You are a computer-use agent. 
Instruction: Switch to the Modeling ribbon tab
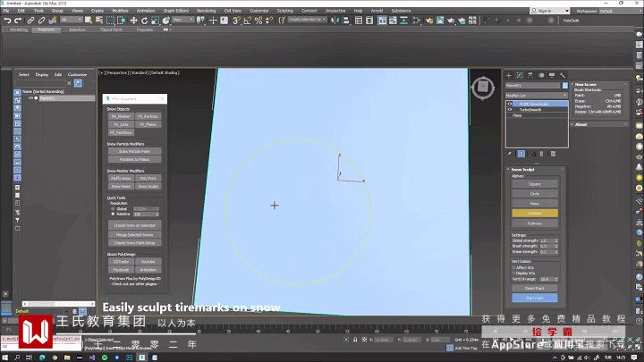[x=19, y=30]
